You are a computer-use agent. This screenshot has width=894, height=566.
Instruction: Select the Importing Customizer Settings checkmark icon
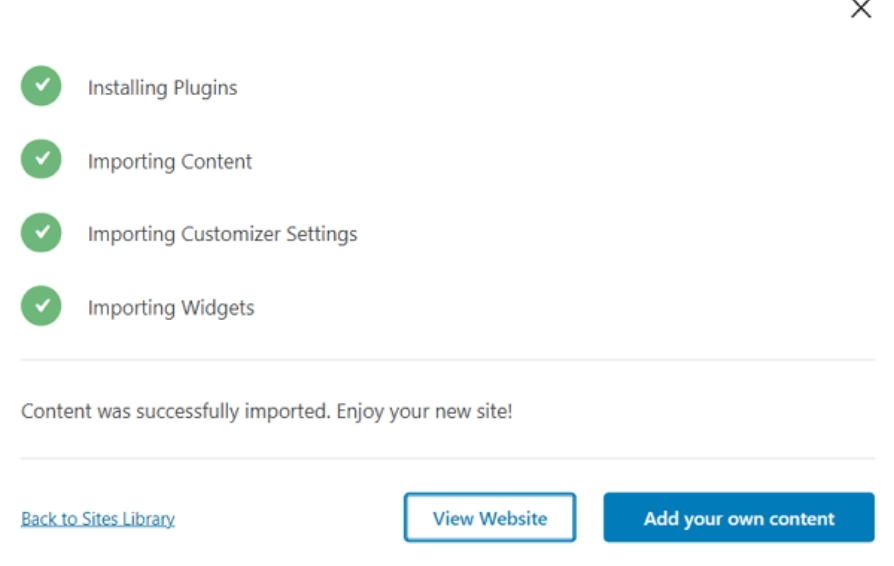click(41, 232)
